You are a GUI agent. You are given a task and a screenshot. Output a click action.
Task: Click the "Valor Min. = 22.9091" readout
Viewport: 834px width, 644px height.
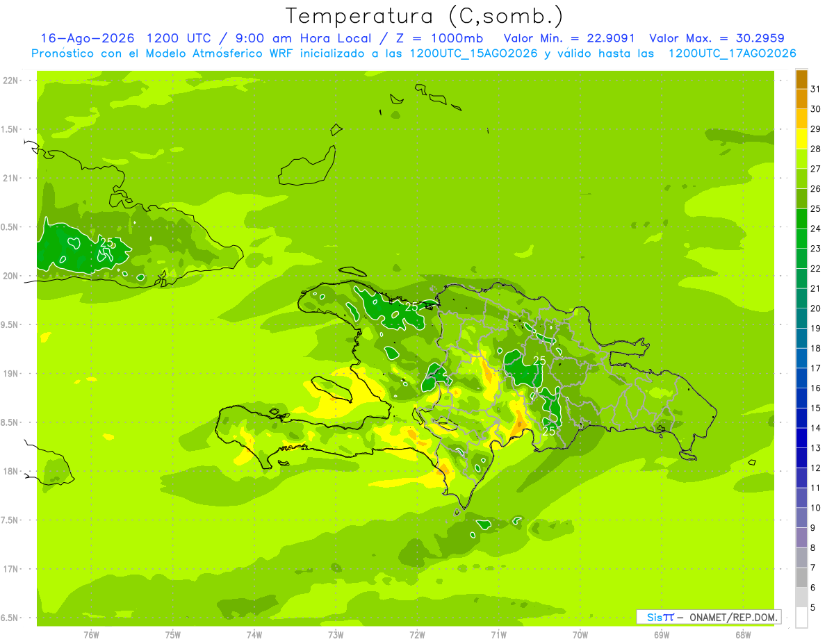569,38
